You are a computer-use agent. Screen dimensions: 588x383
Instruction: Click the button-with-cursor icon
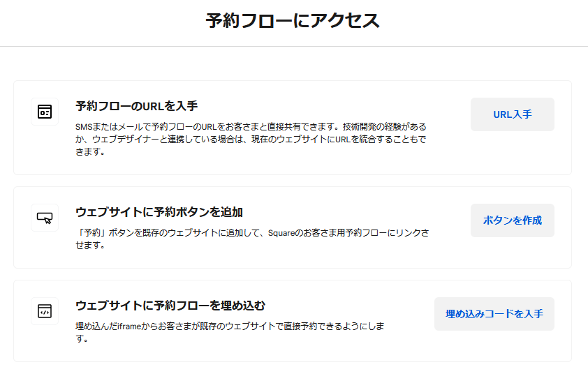[x=45, y=218]
